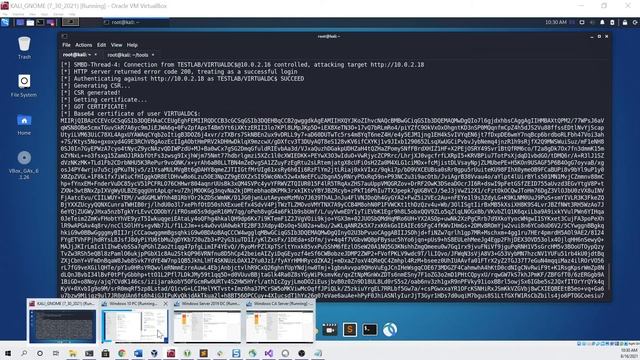Open the File menu in the terminal
Screen dimensions: 640x360
click(x=66, y=45)
